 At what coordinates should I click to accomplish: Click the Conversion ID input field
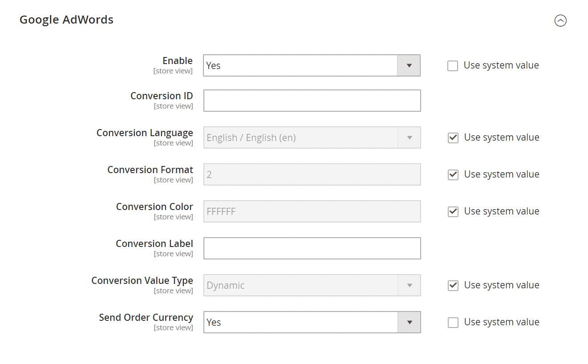tap(312, 101)
